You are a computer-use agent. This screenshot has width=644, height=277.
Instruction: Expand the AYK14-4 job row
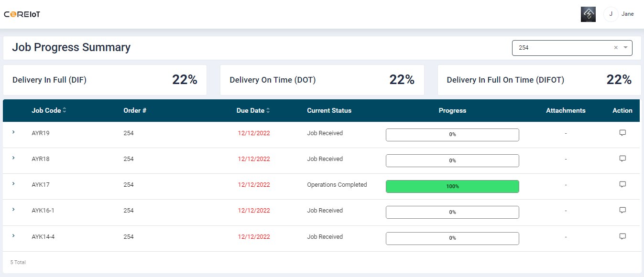[x=13, y=236]
